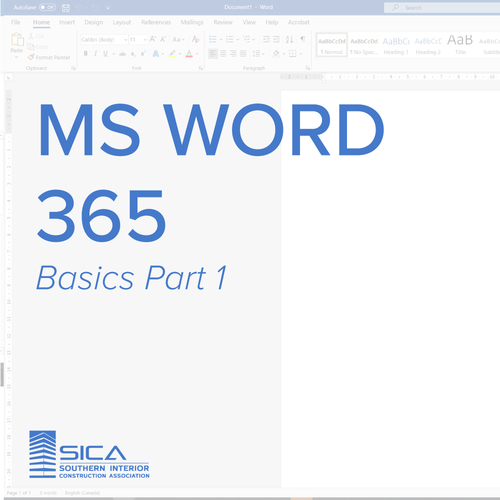Switch to the Layout tab
Screen dimensions: 500x500
(122, 22)
